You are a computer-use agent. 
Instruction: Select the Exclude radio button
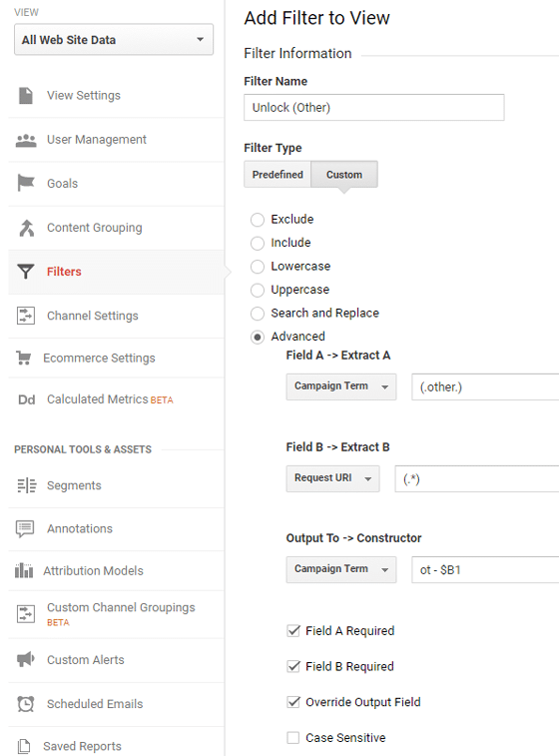258,220
